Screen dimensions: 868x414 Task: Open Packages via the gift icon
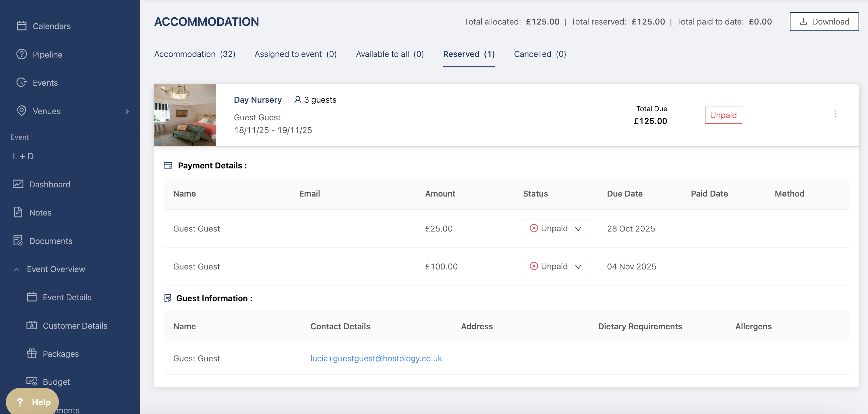[x=32, y=354]
